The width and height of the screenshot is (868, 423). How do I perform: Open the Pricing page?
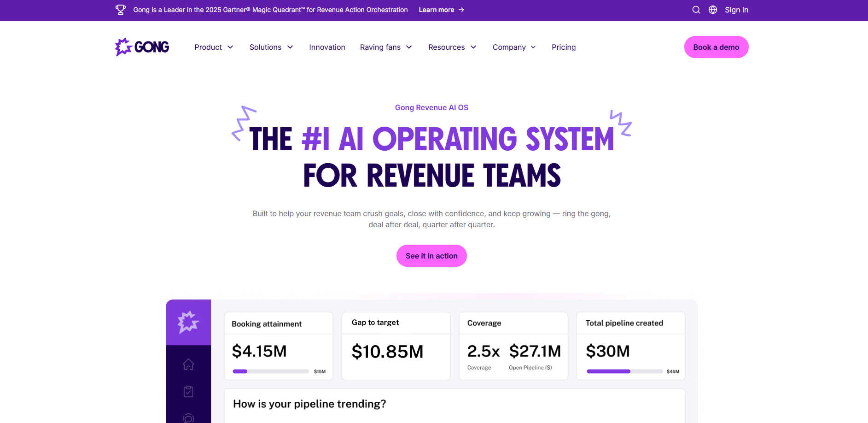point(564,47)
